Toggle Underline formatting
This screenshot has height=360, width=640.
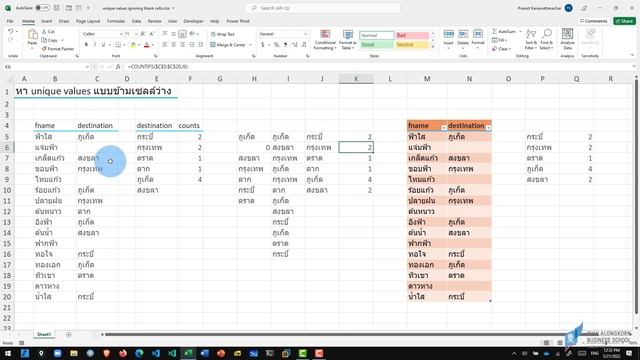[103, 44]
